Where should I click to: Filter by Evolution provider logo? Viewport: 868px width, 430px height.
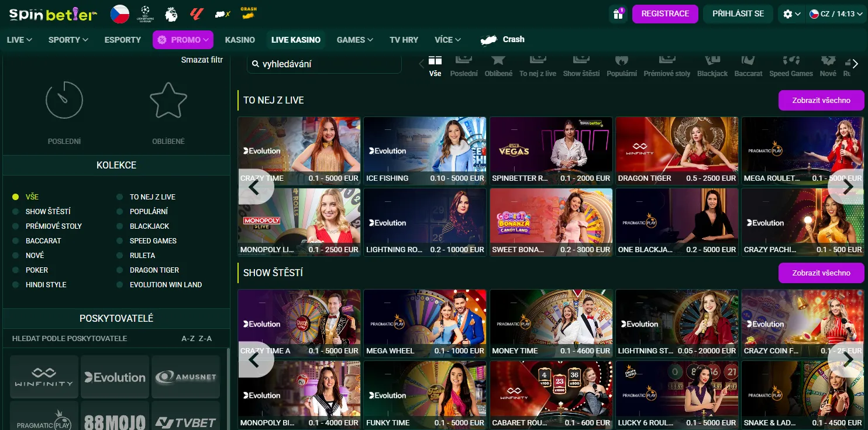click(x=115, y=377)
